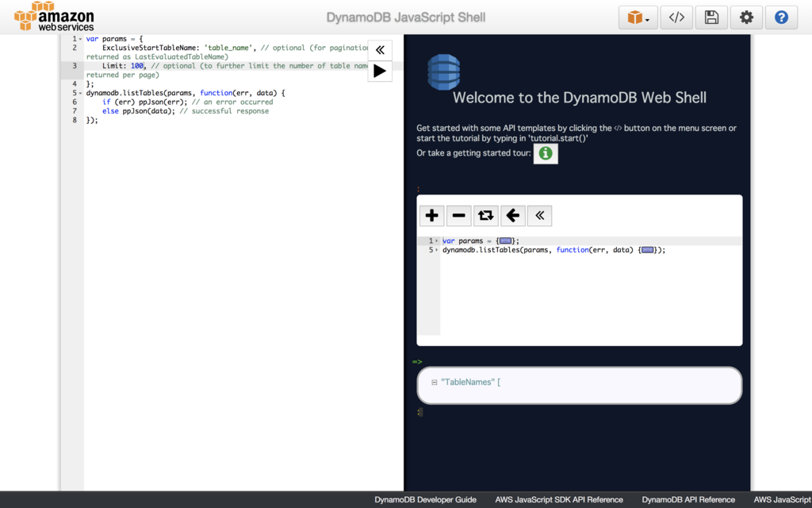812x508 pixels.
Task: Click line number 8 in the gutter
Action: pyautogui.click(x=75, y=121)
